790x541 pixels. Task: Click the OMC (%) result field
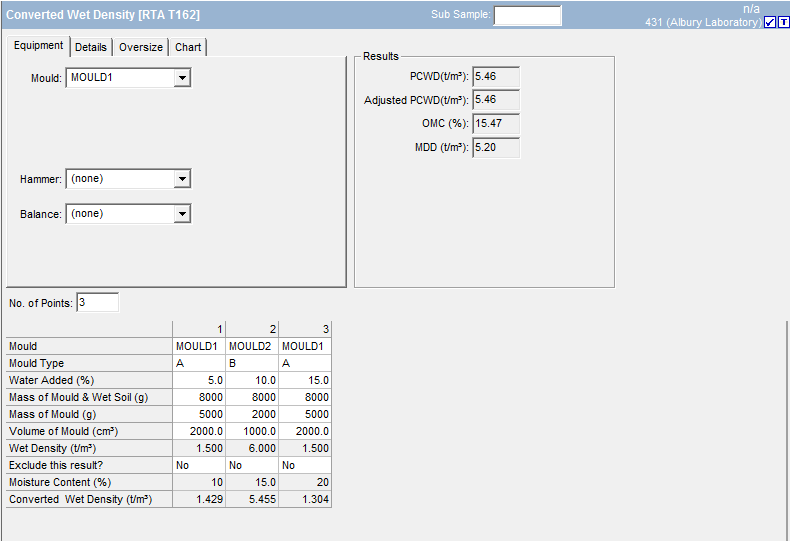point(496,123)
